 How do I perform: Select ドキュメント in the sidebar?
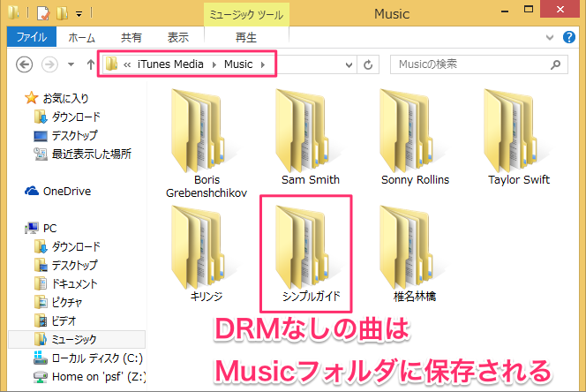66,284
